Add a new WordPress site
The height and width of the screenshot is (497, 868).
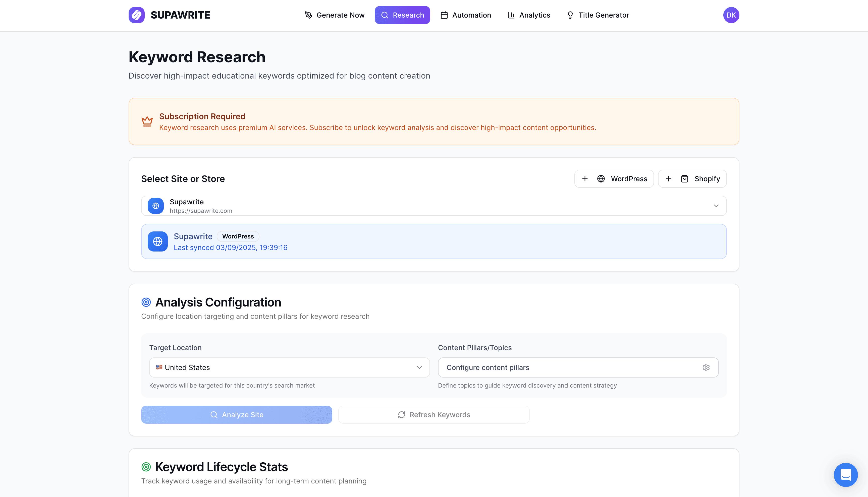614,178
